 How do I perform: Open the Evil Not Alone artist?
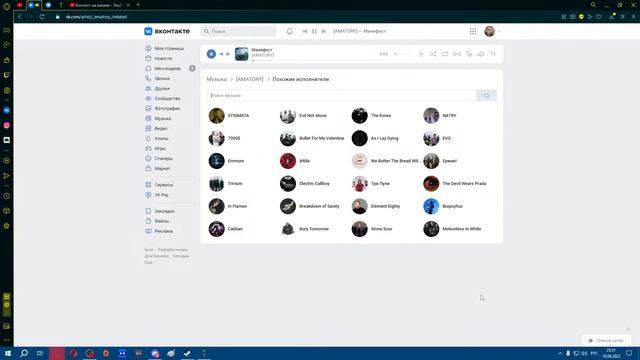pos(303,116)
